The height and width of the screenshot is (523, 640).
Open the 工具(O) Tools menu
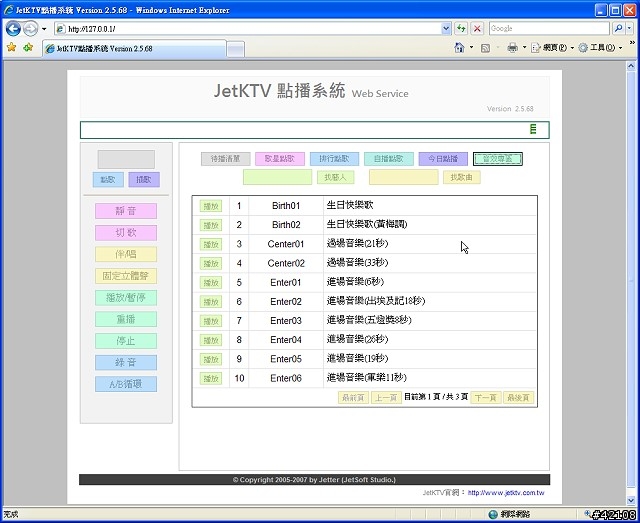[600, 48]
